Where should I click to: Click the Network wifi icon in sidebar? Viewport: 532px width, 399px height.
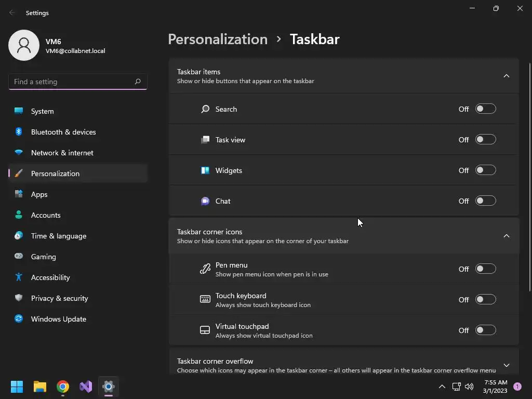(19, 152)
